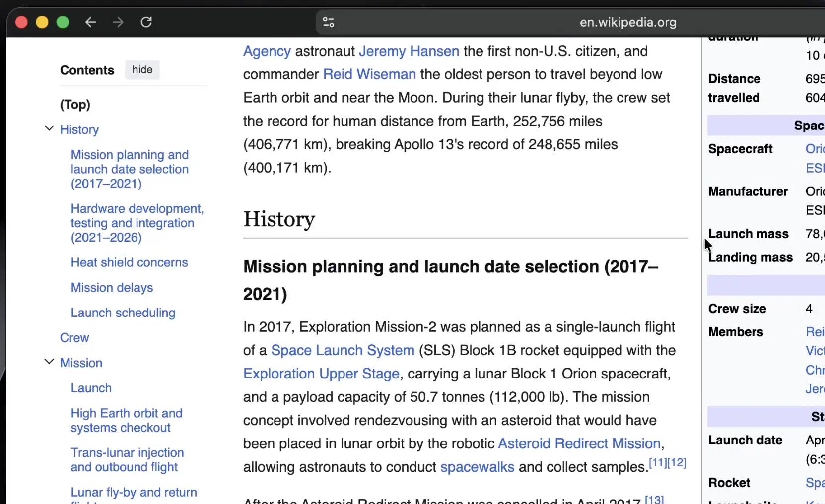Open the page controls icon in address bar
Image resolution: width=825 pixels, height=504 pixels.
pos(328,22)
